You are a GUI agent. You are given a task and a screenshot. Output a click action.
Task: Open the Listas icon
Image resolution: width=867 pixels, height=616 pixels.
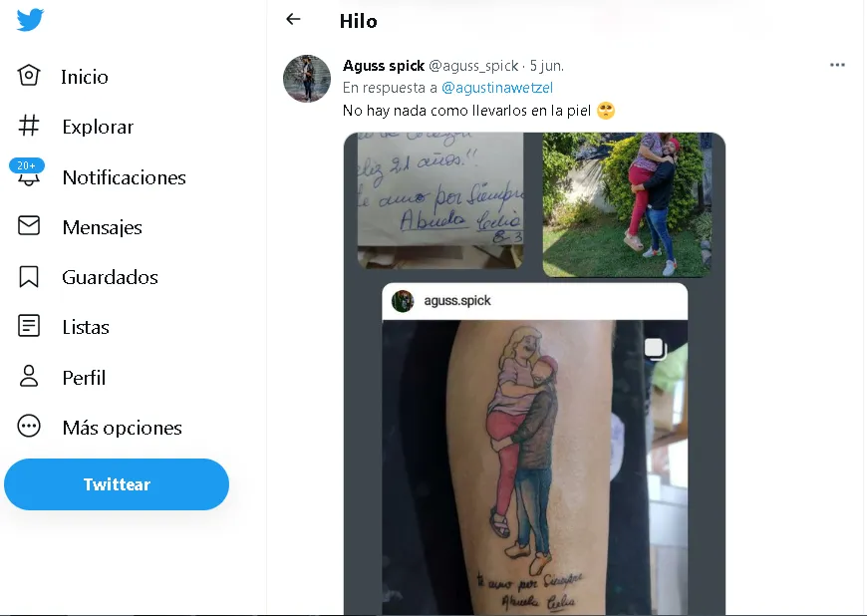[x=29, y=326]
